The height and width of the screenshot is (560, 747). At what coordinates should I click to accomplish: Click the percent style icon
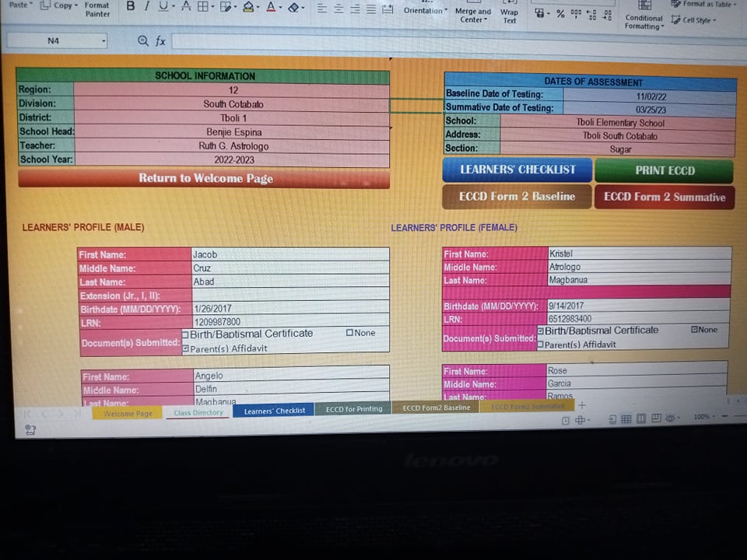pyautogui.click(x=560, y=14)
